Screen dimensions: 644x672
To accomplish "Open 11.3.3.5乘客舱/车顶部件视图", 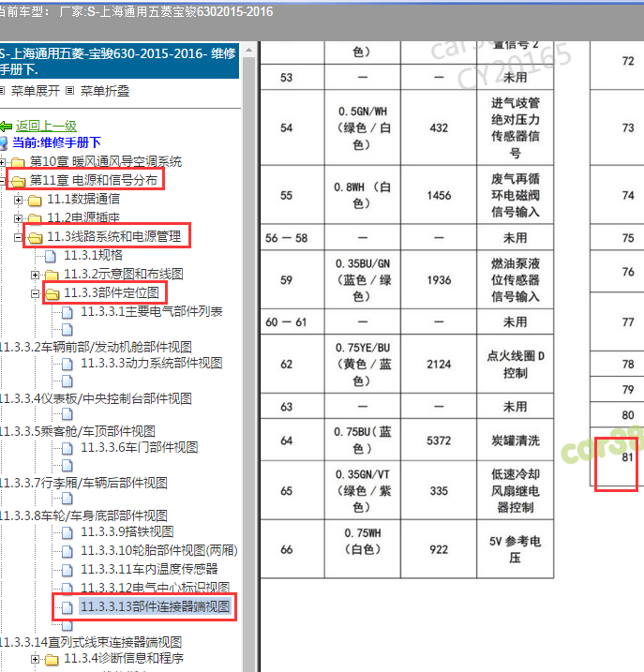I will coord(78,431).
